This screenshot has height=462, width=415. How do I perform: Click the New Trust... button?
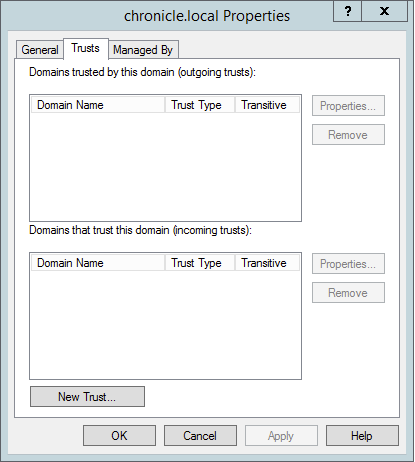[87, 397]
